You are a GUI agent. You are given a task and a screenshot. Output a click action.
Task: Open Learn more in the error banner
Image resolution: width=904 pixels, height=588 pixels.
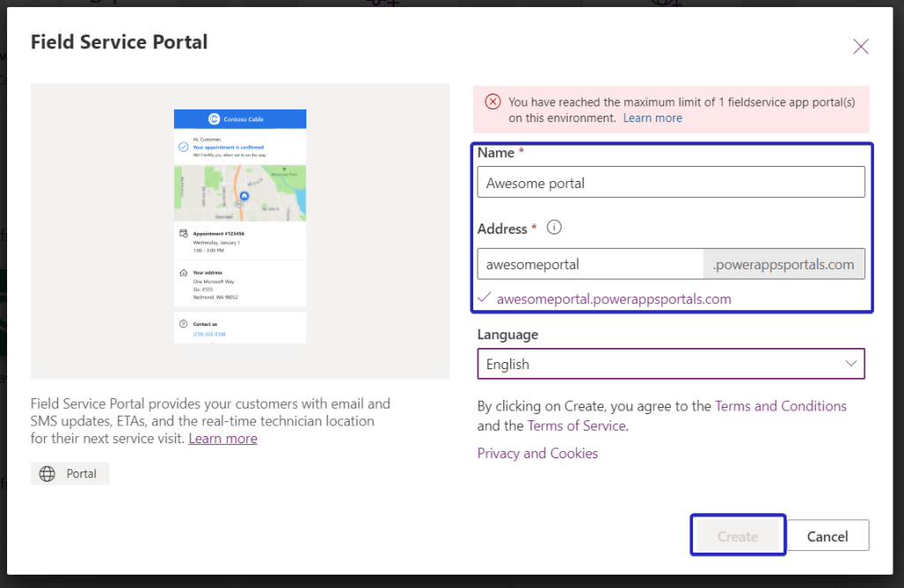[652, 117]
